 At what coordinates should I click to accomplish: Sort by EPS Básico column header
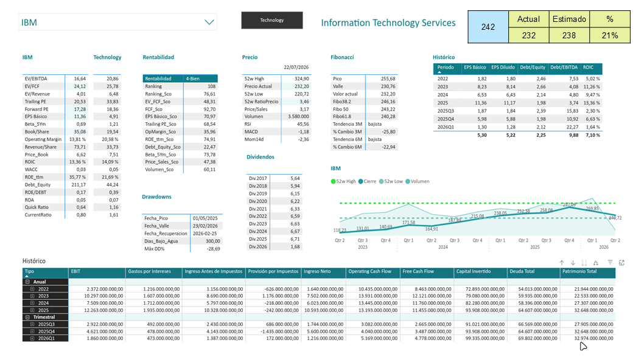coord(475,68)
